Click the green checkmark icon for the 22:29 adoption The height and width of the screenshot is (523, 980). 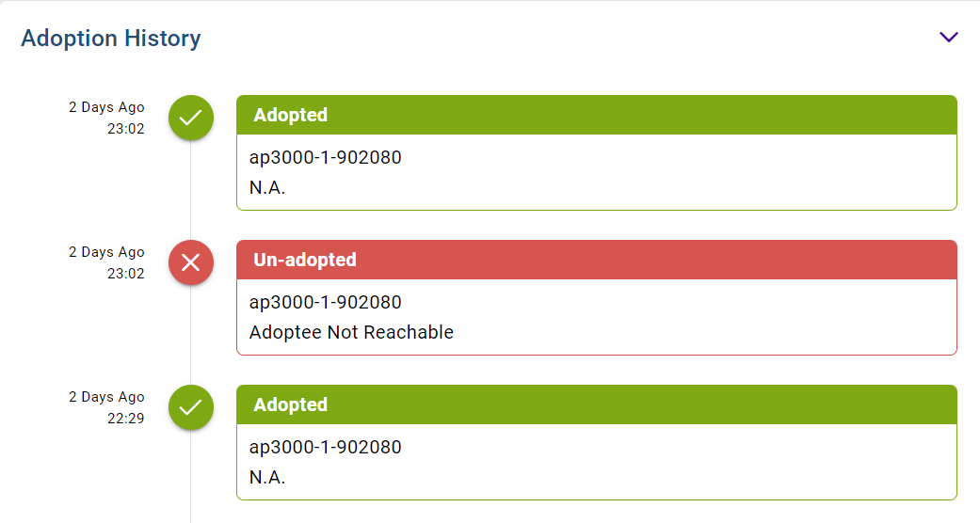point(191,407)
